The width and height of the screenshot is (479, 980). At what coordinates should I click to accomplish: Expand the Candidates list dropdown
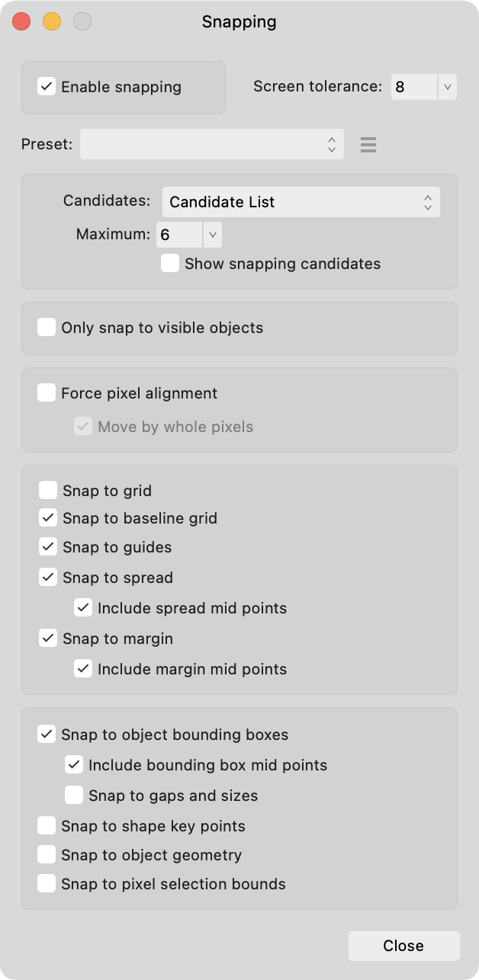point(301,202)
